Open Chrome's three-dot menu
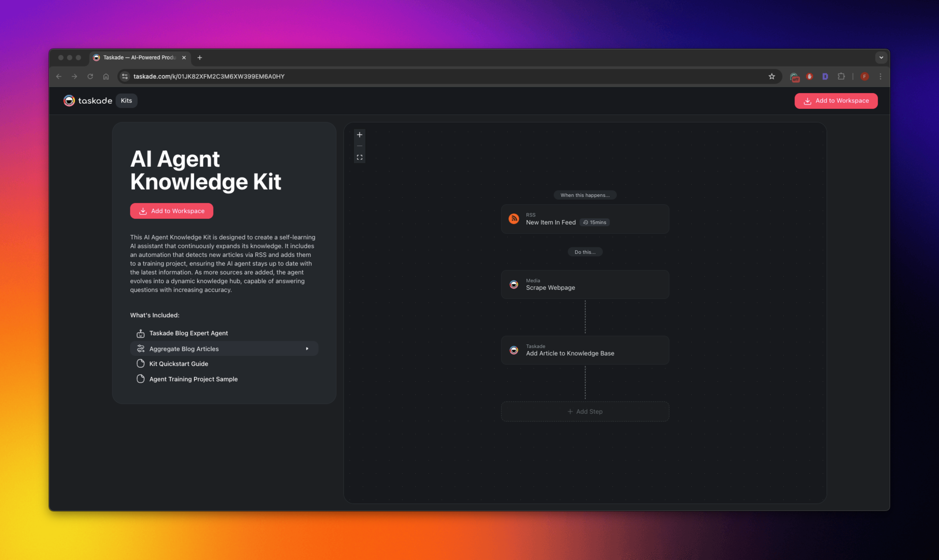The height and width of the screenshot is (560, 939). 881,77
